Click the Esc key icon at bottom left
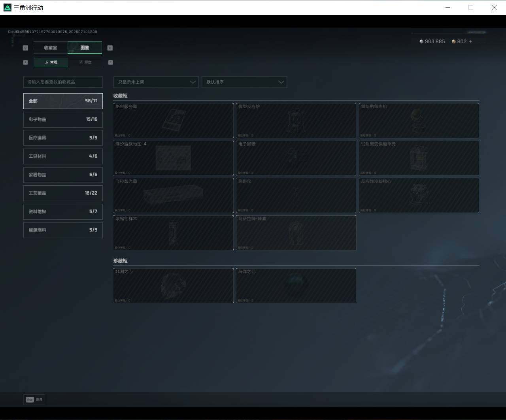 click(30, 399)
